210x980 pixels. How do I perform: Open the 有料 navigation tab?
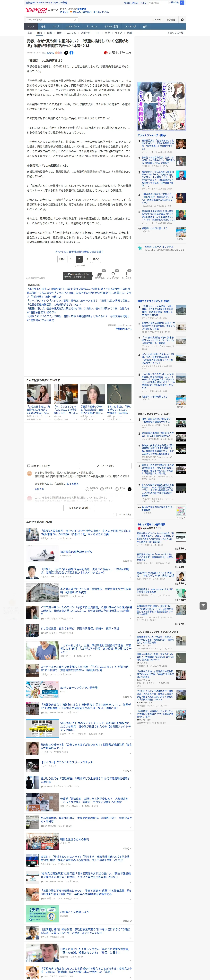click(145, 27)
